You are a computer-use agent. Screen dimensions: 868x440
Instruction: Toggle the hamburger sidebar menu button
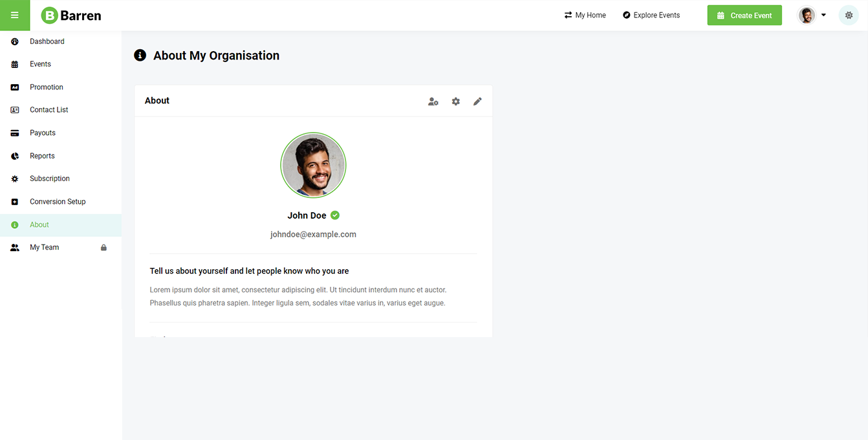pyautogui.click(x=15, y=16)
